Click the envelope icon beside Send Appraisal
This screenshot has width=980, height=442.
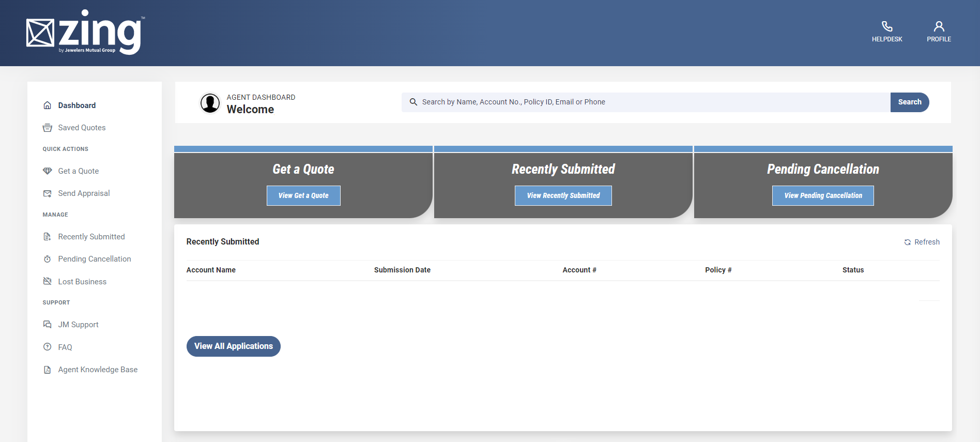[x=48, y=193]
